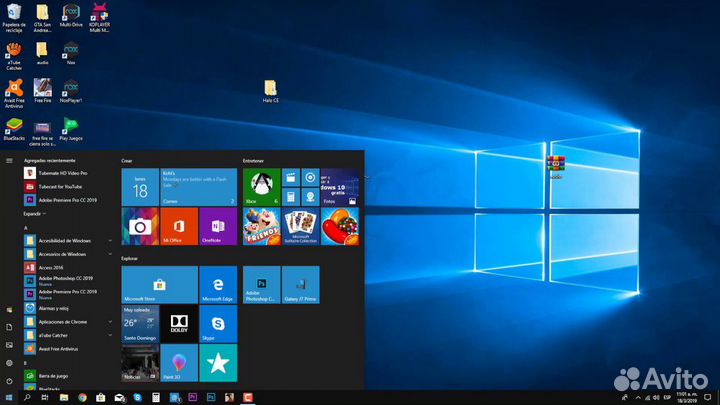Open the Calendar tile showing 18
720x405 pixels.
tap(140, 187)
